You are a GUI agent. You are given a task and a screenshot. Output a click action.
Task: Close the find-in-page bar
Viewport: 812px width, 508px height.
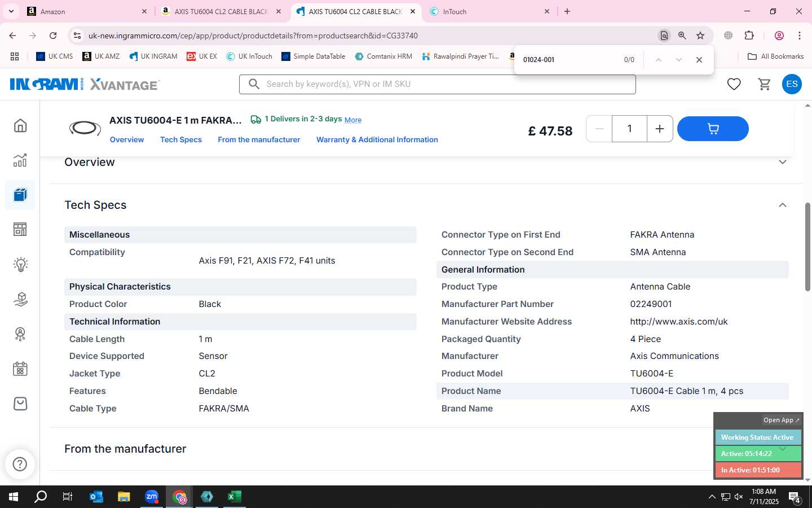(x=699, y=59)
